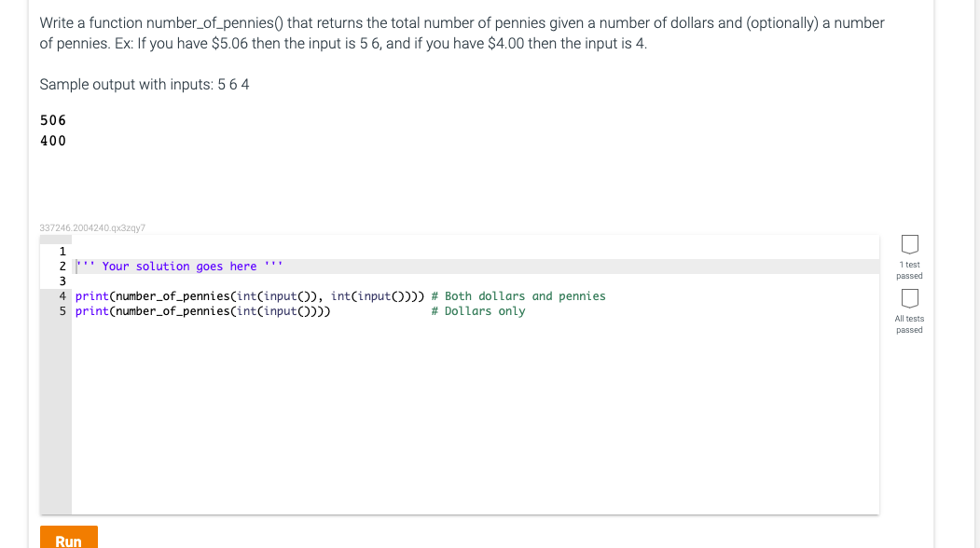Click the '# Both dollars and pennies' comment
Image resolution: width=980 pixels, height=548 pixels.
(x=518, y=295)
